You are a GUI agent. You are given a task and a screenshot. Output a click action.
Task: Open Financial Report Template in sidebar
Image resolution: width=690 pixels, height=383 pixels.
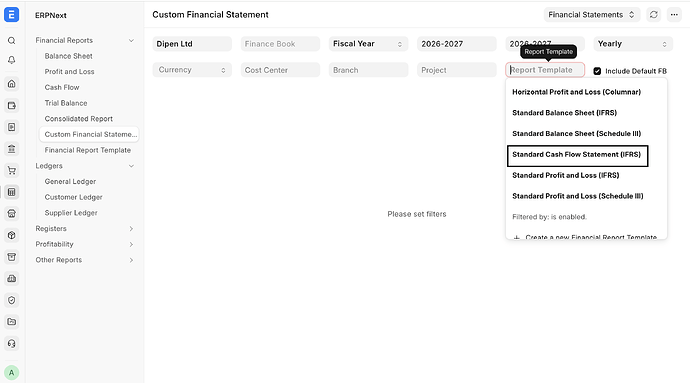point(88,150)
